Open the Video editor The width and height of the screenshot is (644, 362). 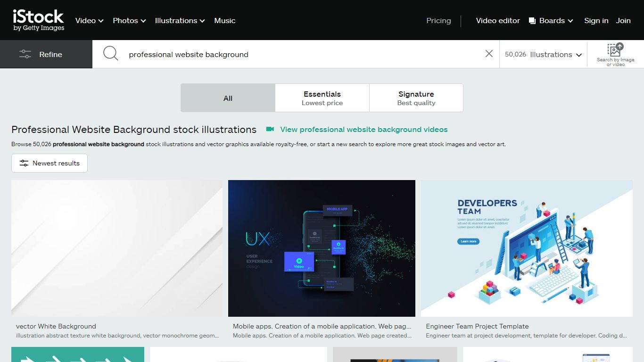pyautogui.click(x=498, y=20)
